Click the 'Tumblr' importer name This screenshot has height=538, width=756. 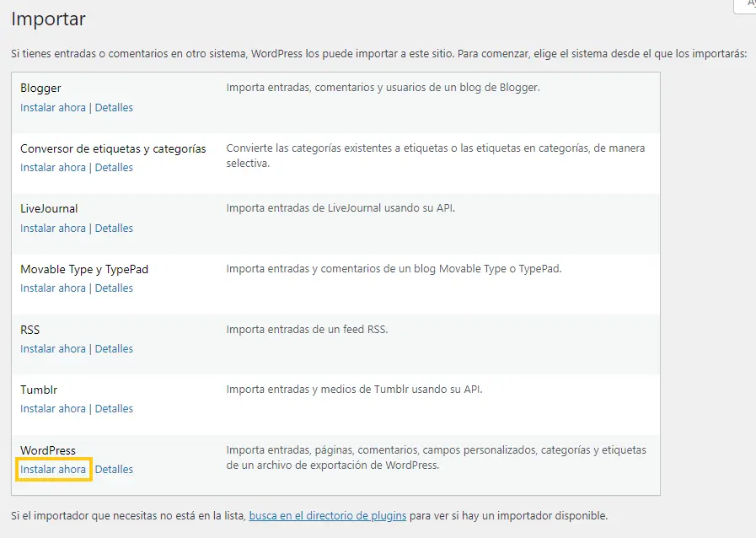click(39, 390)
